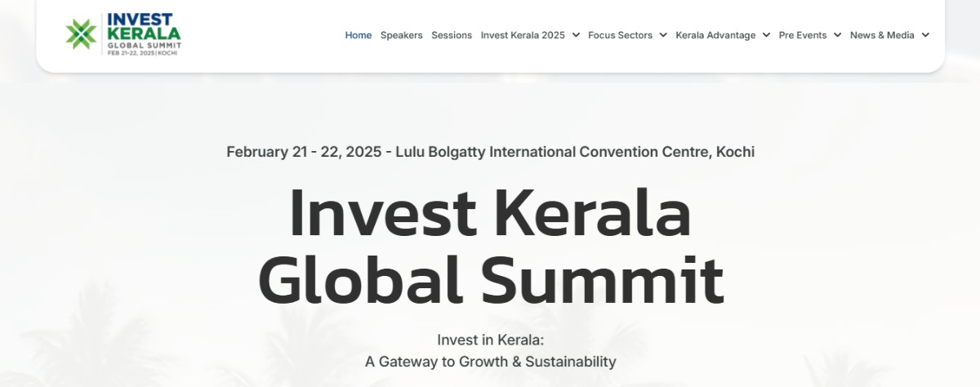Open the Speakers page
980x387 pixels.
[401, 35]
